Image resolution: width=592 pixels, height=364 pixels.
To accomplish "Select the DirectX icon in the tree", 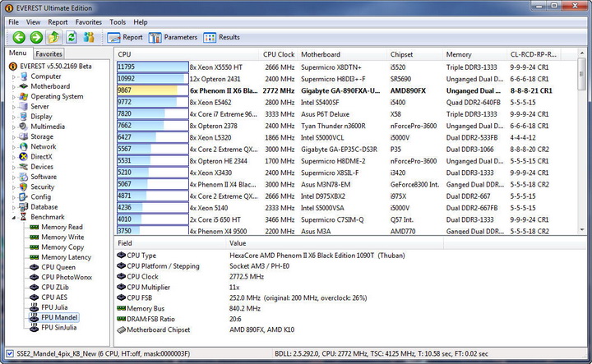I will 24,157.
